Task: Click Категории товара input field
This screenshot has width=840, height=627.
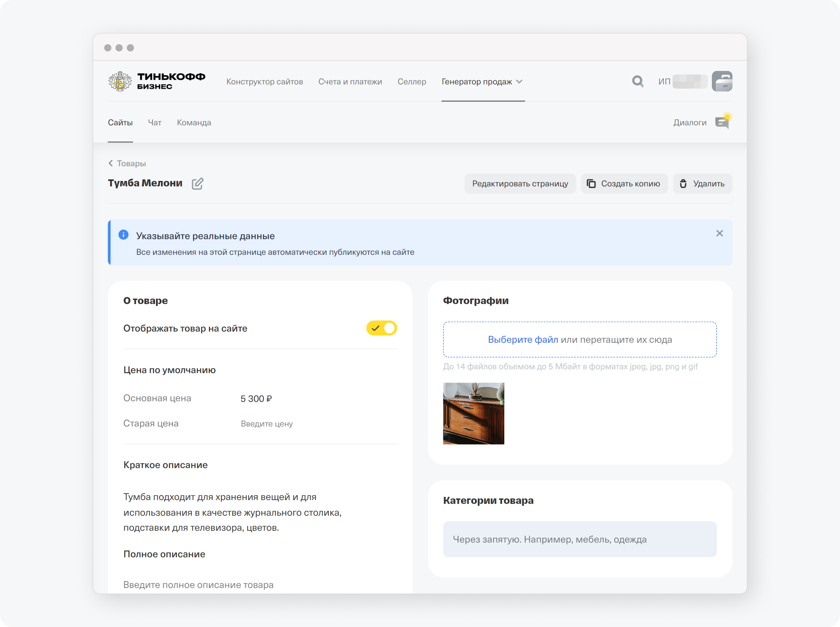Action: click(580, 539)
